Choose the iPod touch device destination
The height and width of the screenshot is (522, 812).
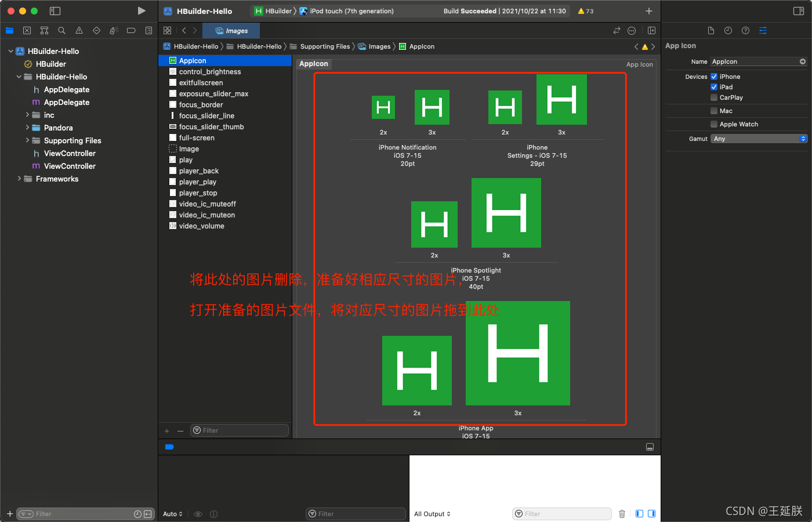click(x=346, y=11)
